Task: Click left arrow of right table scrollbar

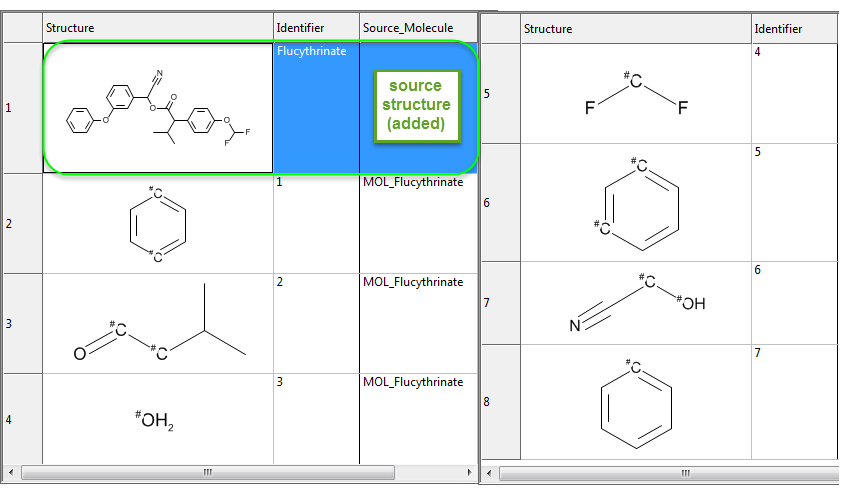Action: click(490, 473)
